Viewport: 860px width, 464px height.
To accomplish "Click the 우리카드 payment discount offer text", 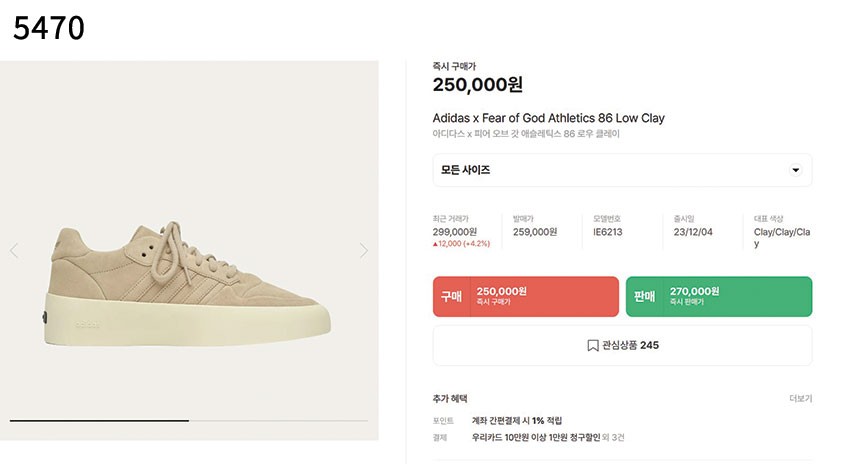I will point(536,438).
